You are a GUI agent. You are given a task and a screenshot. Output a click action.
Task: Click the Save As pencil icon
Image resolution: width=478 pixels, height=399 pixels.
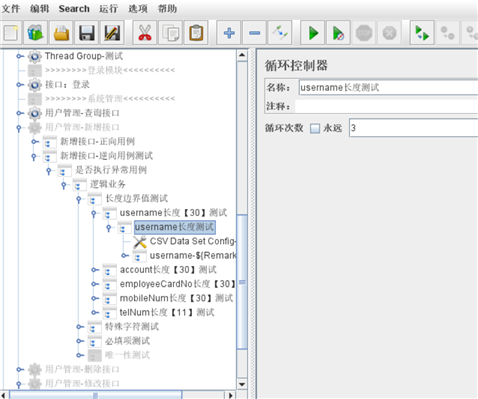tap(112, 33)
